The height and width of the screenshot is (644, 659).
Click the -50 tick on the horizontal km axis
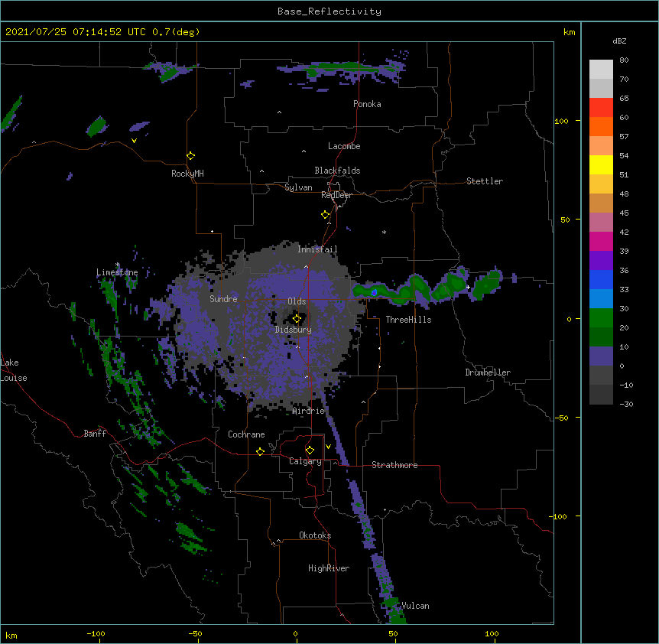195,634
